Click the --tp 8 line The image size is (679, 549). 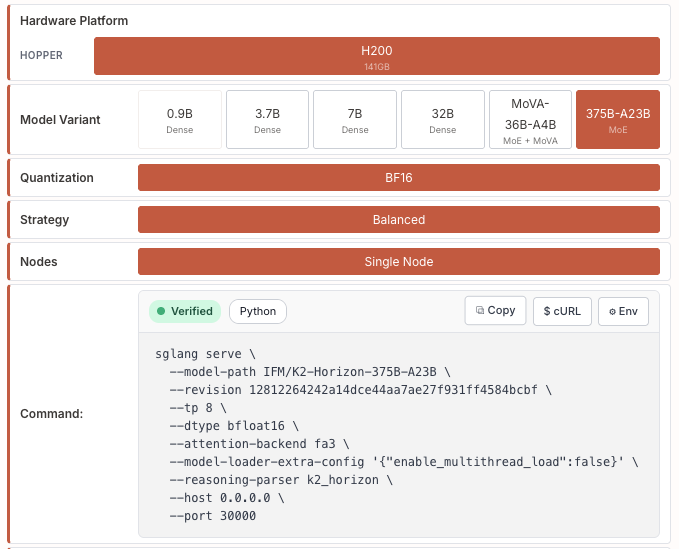coord(198,408)
